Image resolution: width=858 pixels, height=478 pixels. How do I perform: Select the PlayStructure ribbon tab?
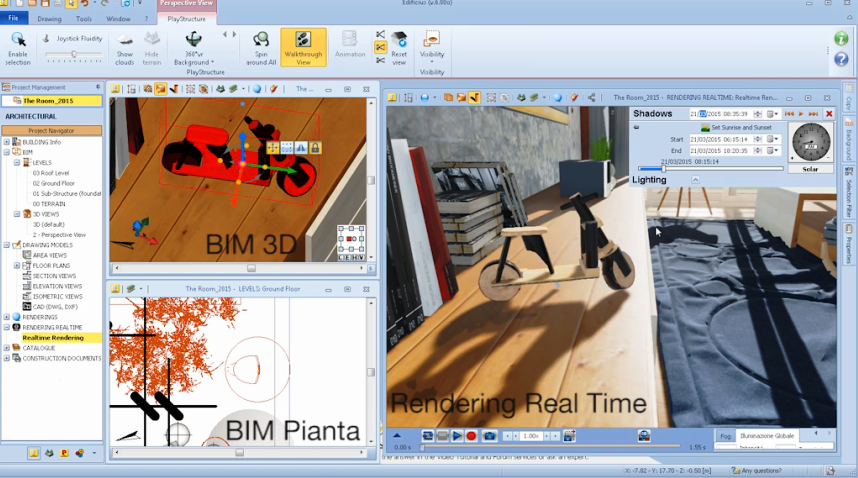pos(187,19)
